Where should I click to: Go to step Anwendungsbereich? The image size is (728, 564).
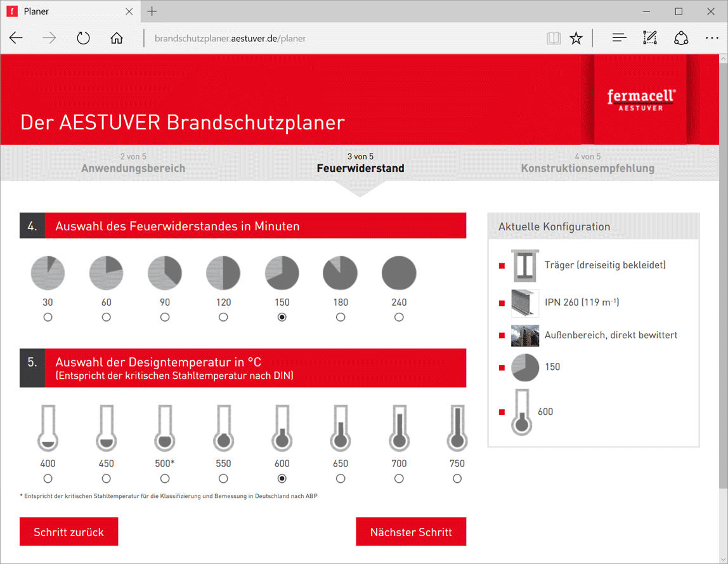point(133,163)
